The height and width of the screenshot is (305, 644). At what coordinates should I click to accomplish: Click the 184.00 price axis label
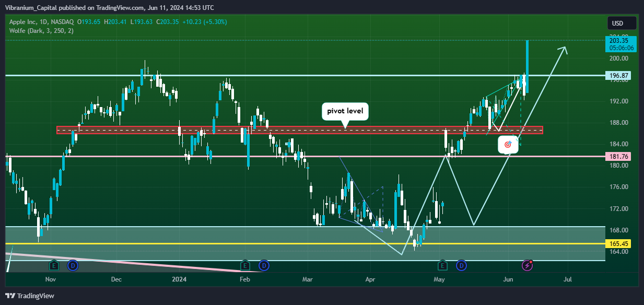click(618, 144)
